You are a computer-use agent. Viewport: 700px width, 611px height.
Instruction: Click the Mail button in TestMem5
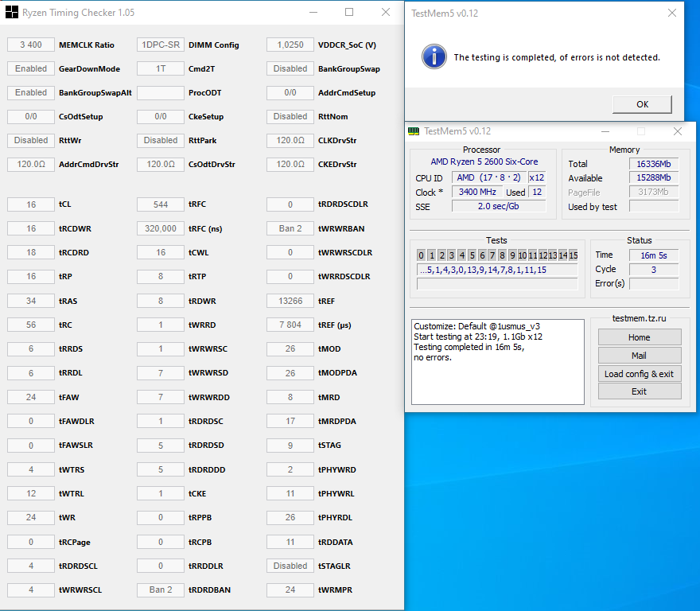pyautogui.click(x=640, y=356)
